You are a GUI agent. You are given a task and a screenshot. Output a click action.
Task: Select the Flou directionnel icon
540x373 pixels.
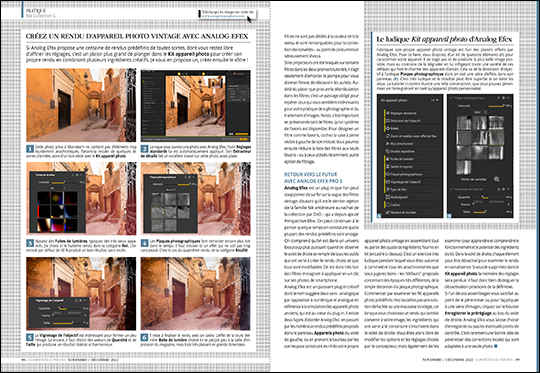pos(387,144)
